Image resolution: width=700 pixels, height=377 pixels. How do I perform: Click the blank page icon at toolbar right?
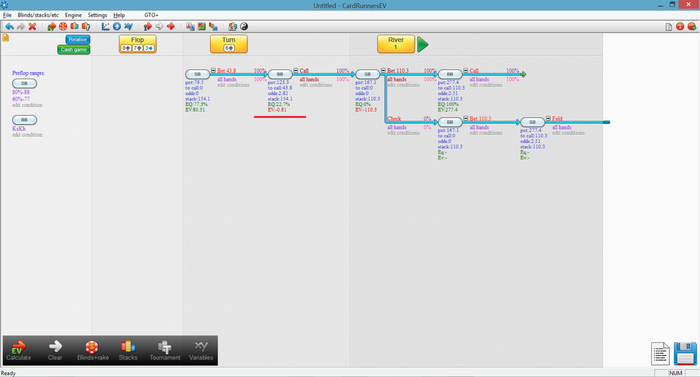[668, 27]
